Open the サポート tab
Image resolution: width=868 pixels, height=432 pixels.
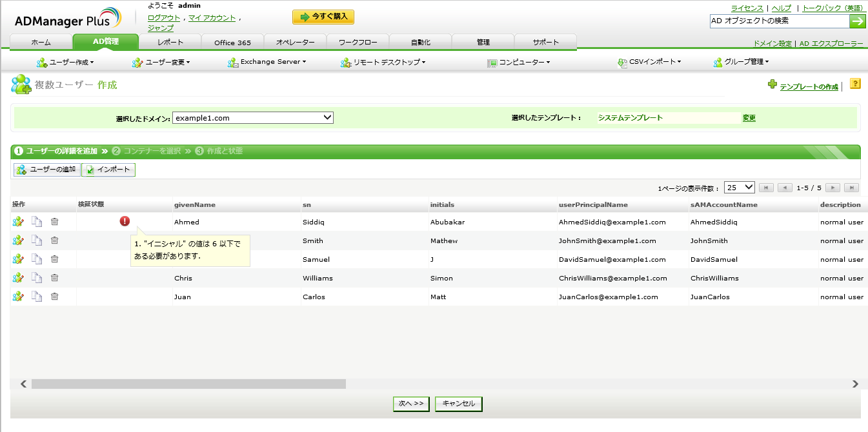[x=546, y=42]
